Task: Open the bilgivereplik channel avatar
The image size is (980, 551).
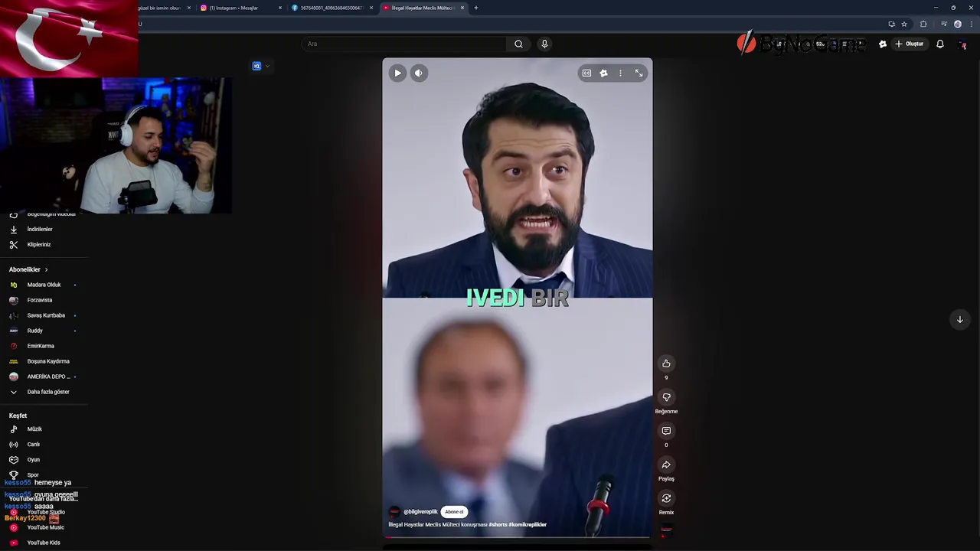Action: pos(394,512)
